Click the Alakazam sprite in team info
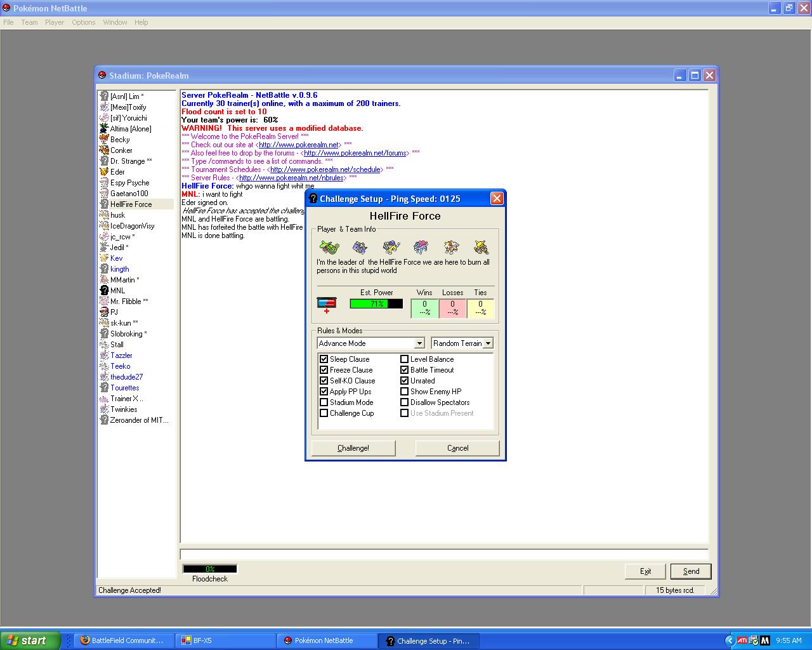Screen dimensions: 812x650 (x=481, y=247)
